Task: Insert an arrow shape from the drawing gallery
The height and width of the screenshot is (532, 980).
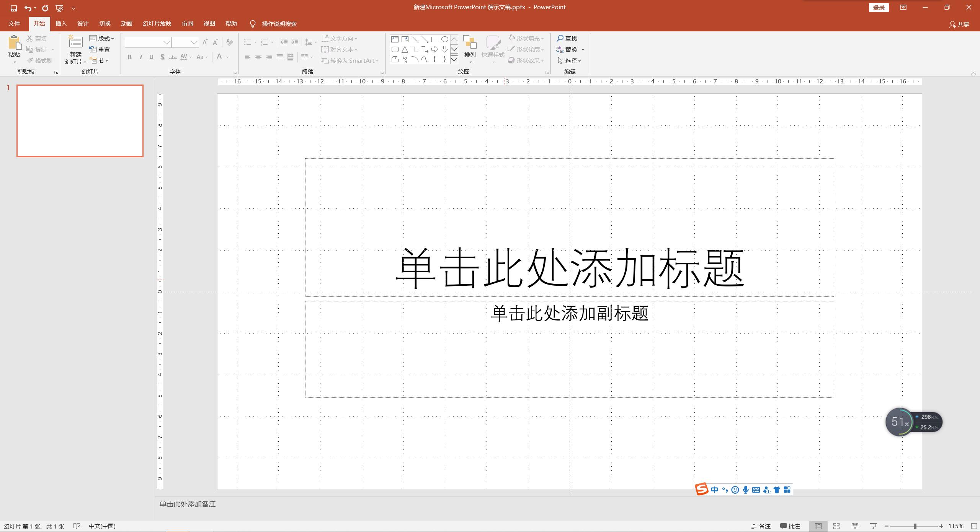Action: tap(434, 49)
